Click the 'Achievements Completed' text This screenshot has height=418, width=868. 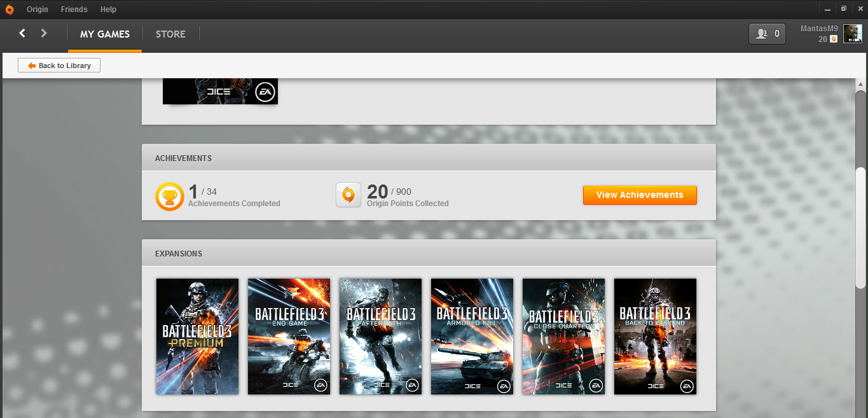tap(234, 204)
